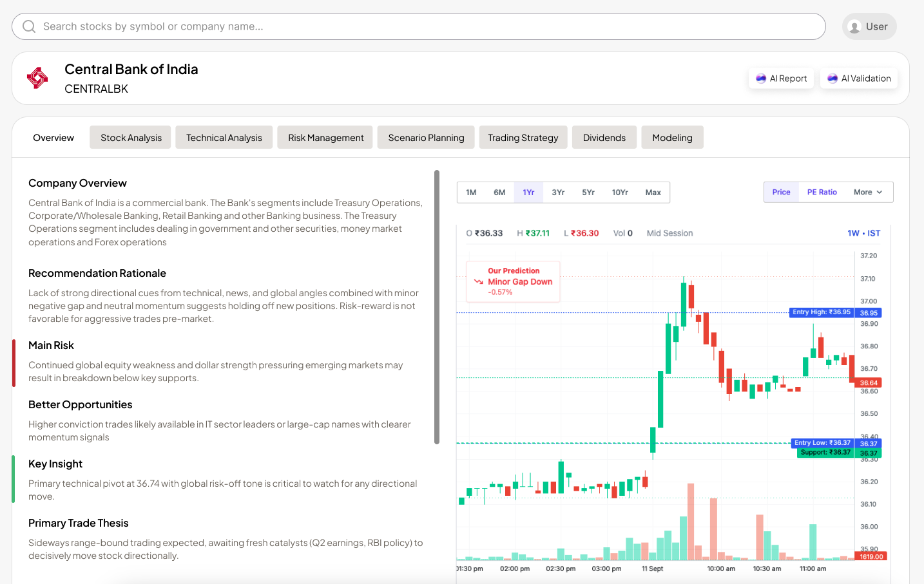Click the User account button

click(869, 27)
